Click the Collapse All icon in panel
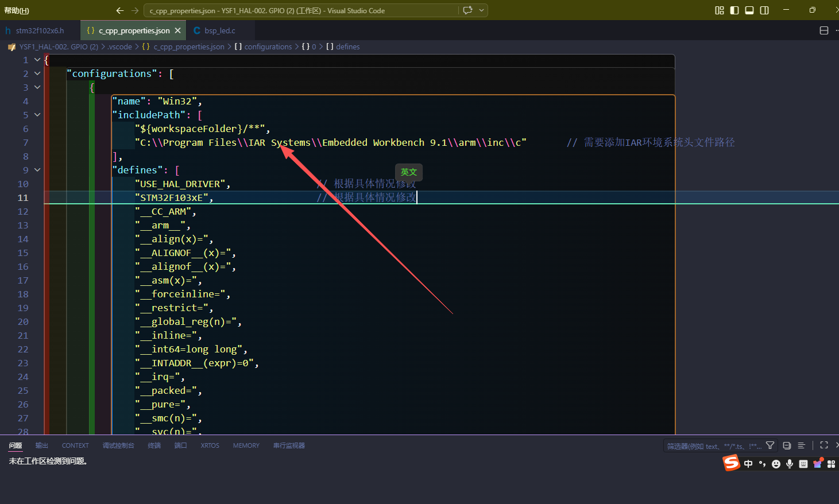The height and width of the screenshot is (504, 839). (787, 445)
